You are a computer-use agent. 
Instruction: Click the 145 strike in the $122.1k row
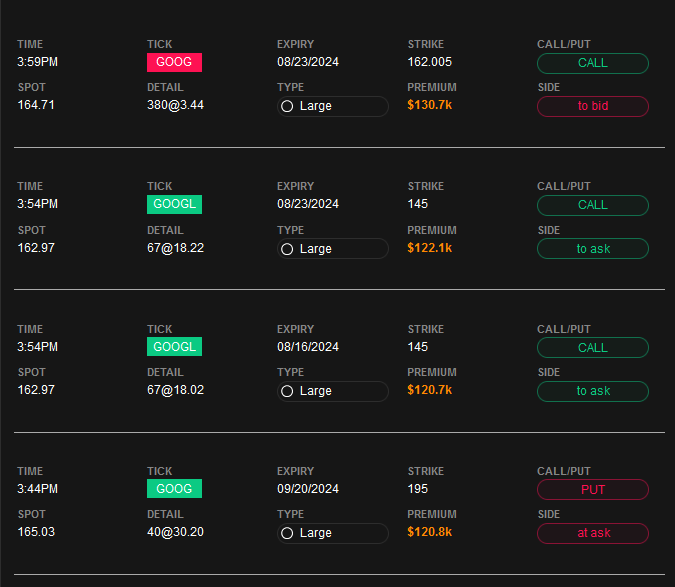coord(418,204)
